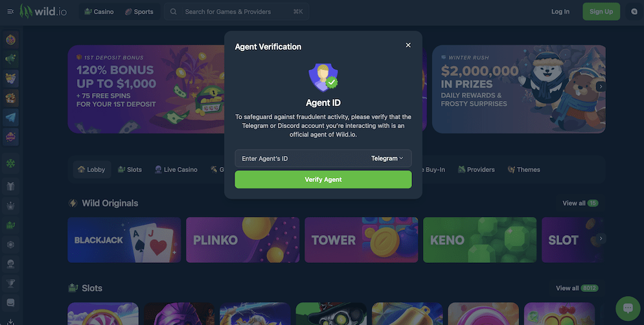
Task: Open live chat support bubble
Action: [x=628, y=308]
